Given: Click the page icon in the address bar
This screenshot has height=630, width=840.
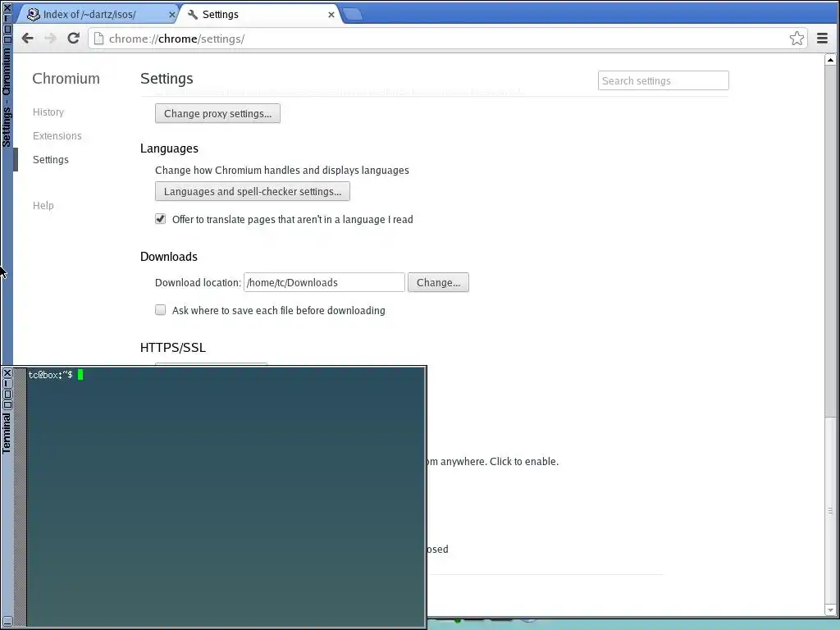Looking at the screenshot, I should click(98, 39).
